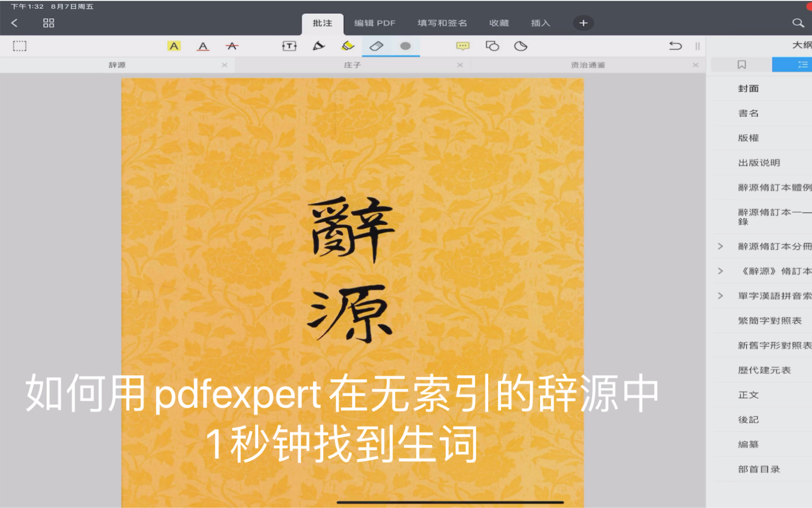Jump to 後記 in the outline
The width and height of the screenshot is (812, 508).
coord(748,419)
